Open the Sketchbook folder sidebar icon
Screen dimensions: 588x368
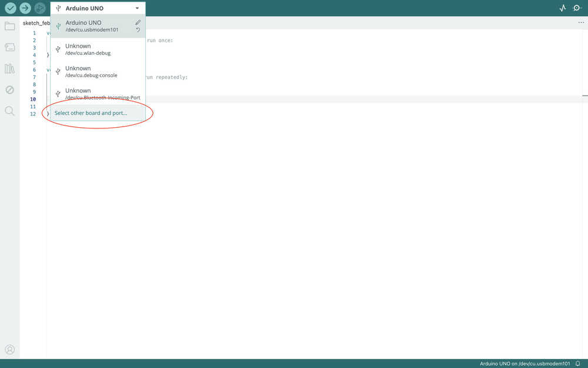click(x=10, y=26)
